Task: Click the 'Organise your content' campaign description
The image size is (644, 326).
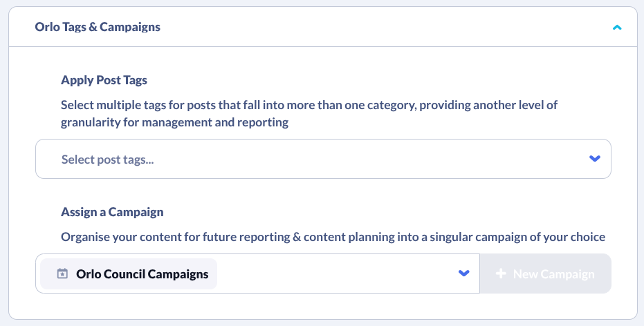Action: pos(333,237)
